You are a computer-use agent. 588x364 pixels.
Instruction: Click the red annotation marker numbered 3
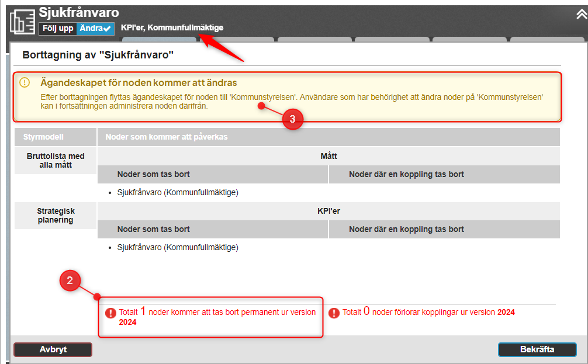[292, 119]
